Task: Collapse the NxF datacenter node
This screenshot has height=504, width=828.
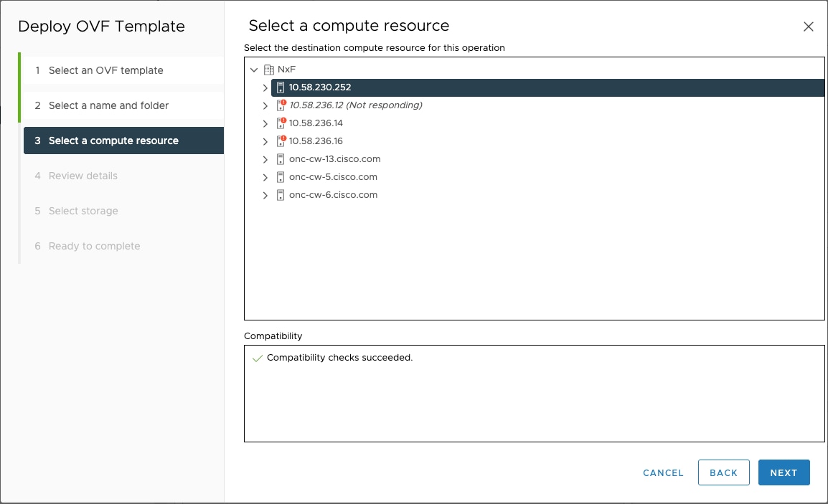Action: [254, 70]
